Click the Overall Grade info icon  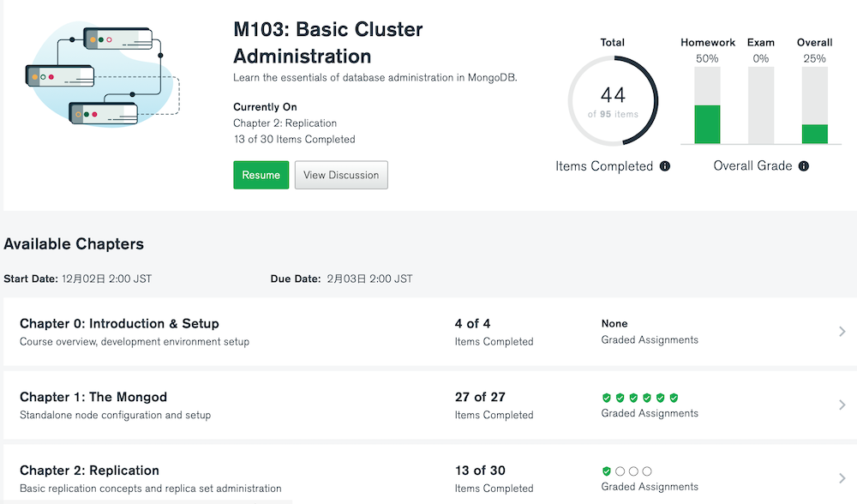pyautogui.click(x=804, y=166)
